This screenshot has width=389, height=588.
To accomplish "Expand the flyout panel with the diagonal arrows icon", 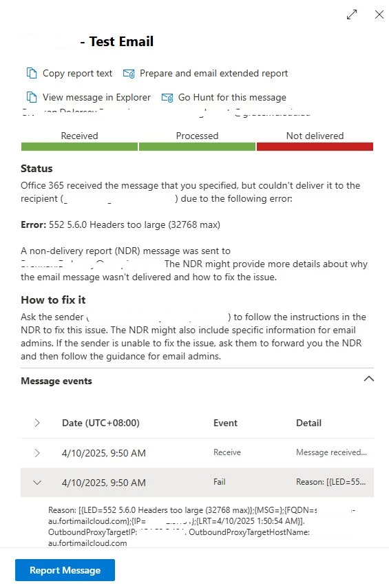I will [x=352, y=14].
